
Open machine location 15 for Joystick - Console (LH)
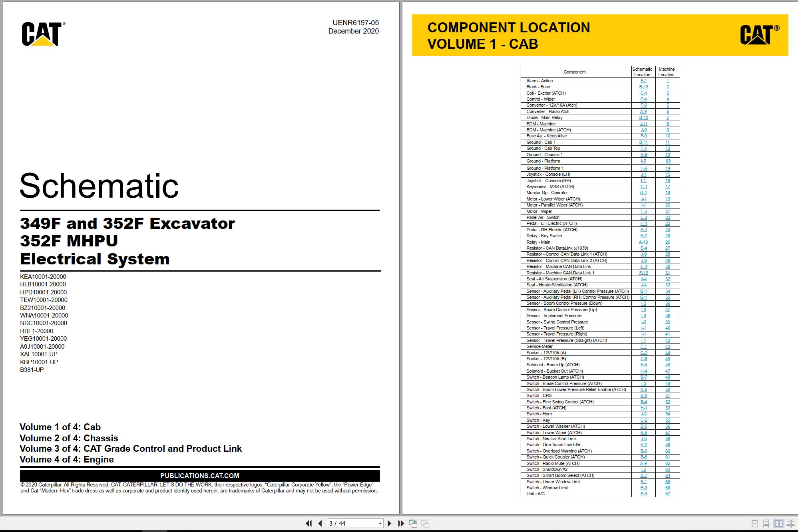[667, 175]
